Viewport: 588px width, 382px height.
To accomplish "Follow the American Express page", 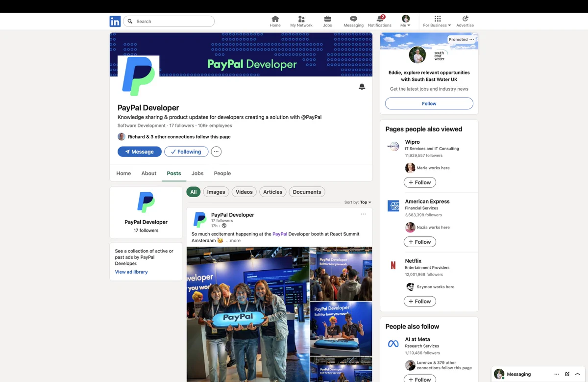I will click(419, 242).
